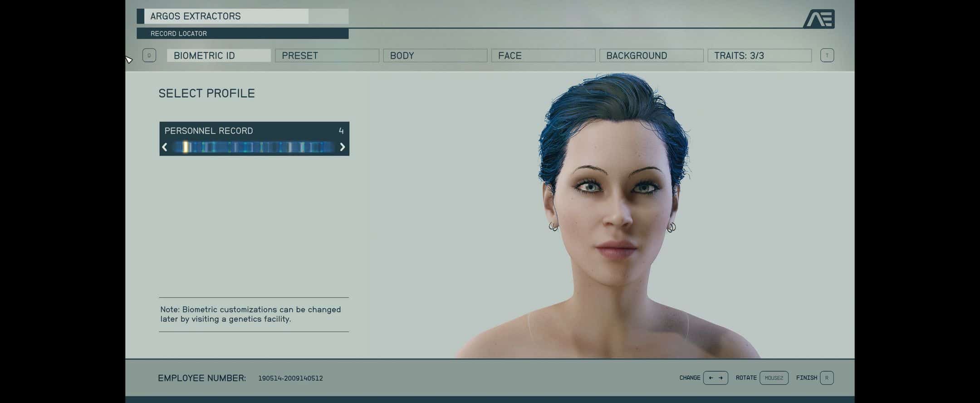Switch to the Preset tab
Screen dimensions: 980x403
pyautogui.click(x=327, y=55)
